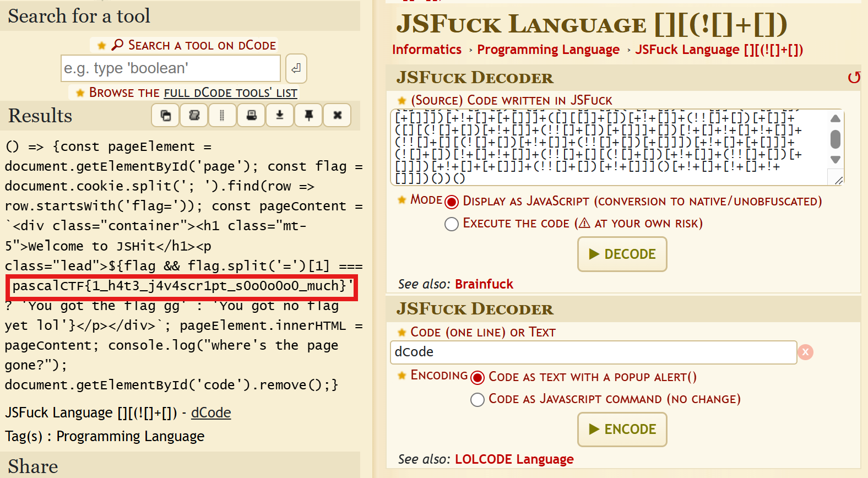Click the ENCODE button
Image resolution: width=868 pixels, height=478 pixels.
622,429
